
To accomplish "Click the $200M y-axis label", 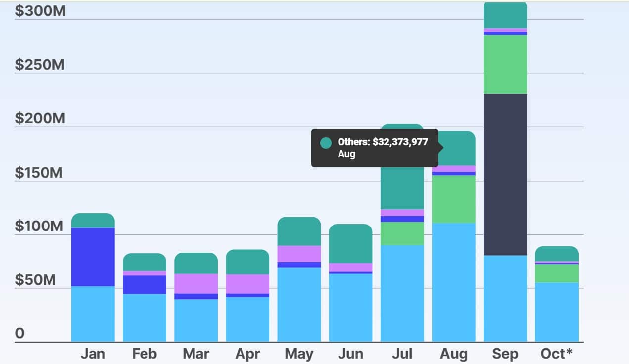I will tap(40, 119).
